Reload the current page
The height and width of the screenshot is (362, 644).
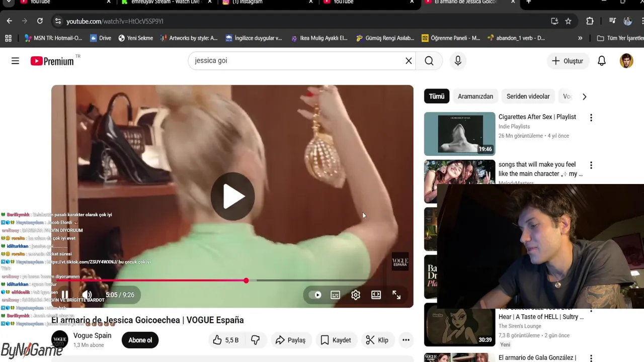click(40, 21)
